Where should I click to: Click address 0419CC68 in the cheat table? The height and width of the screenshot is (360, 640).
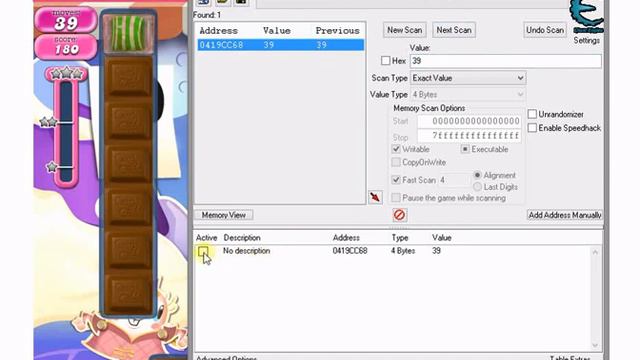tap(350, 251)
